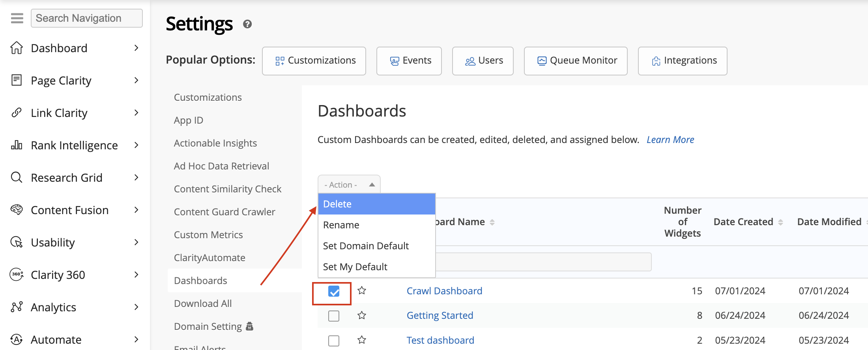Choose Delete from the Action menu

click(x=376, y=204)
